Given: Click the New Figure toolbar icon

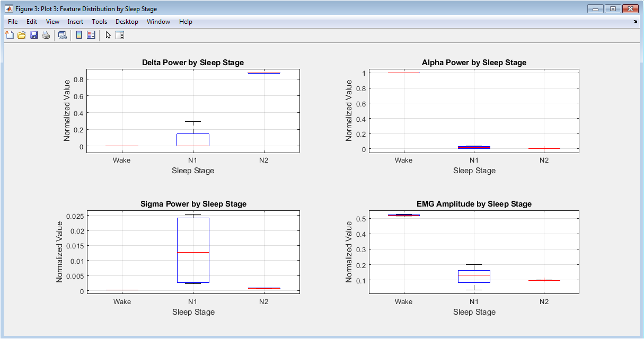Looking at the screenshot, I should [9, 35].
